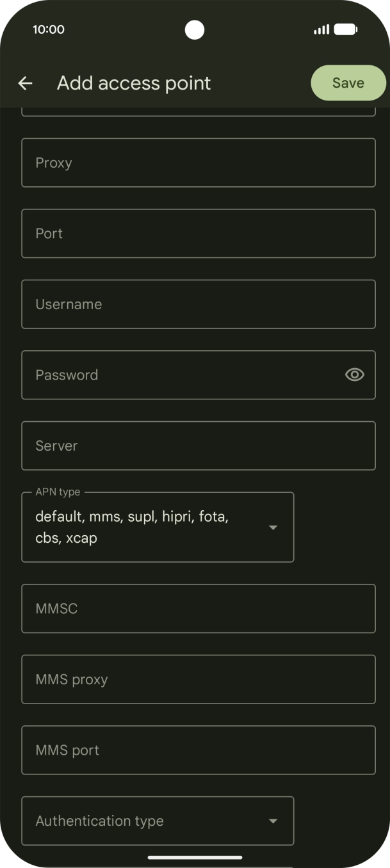Click the Add access point title
Screen dimensions: 390x868
click(133, 83)
